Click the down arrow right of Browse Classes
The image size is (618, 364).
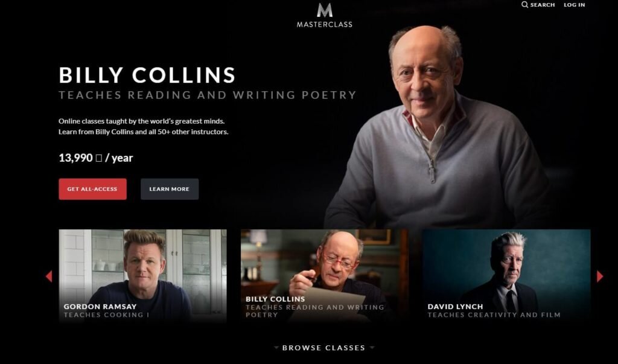point(372,348)
